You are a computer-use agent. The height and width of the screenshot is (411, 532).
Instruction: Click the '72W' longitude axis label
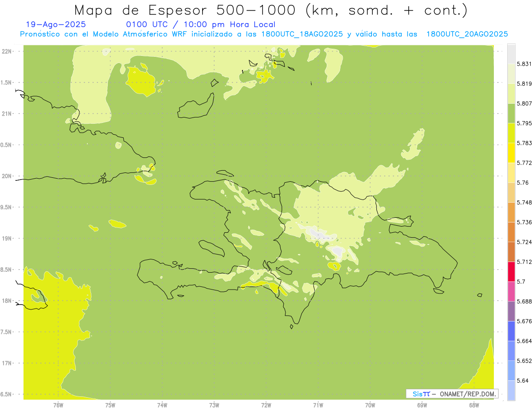click(266, 405)
